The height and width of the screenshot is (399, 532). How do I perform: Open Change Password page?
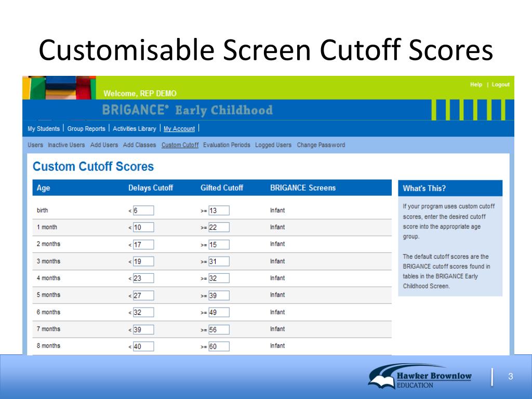pos(321,145)
